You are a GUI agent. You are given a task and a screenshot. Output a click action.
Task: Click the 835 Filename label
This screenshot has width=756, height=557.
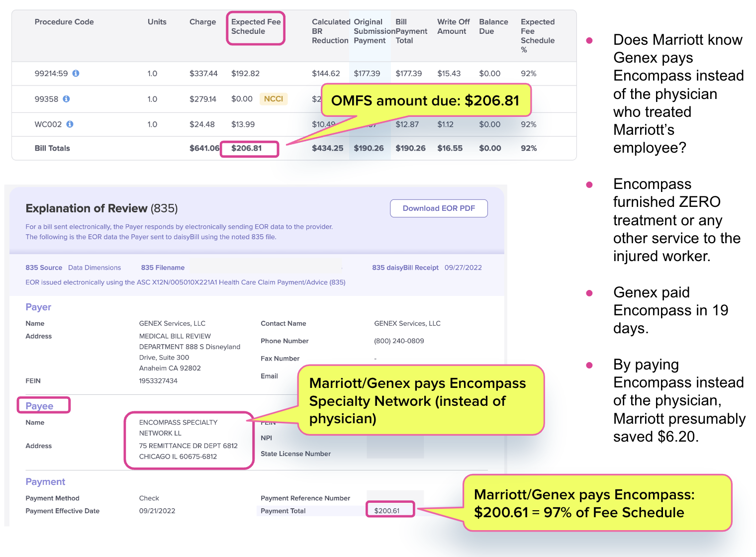click(x=163, y=268)
